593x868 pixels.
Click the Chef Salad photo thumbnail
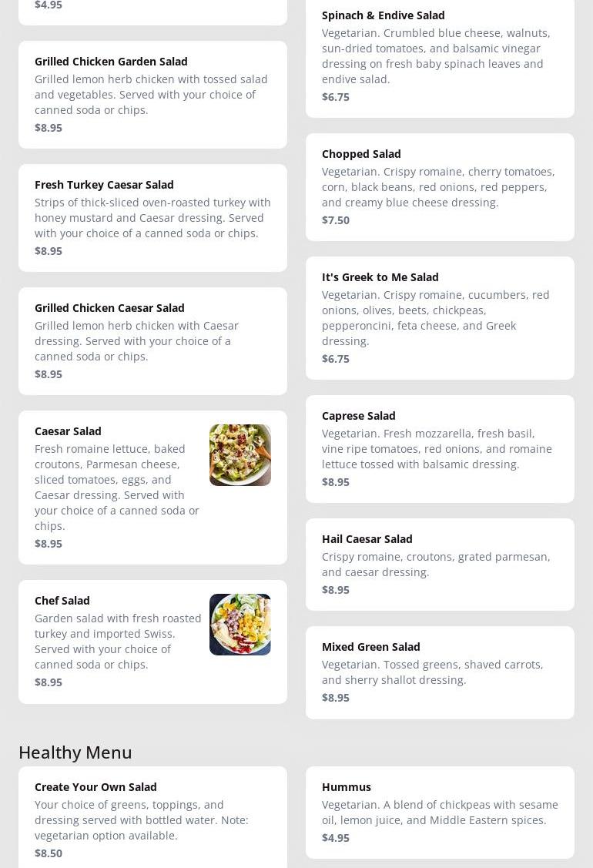click(240, 625)
